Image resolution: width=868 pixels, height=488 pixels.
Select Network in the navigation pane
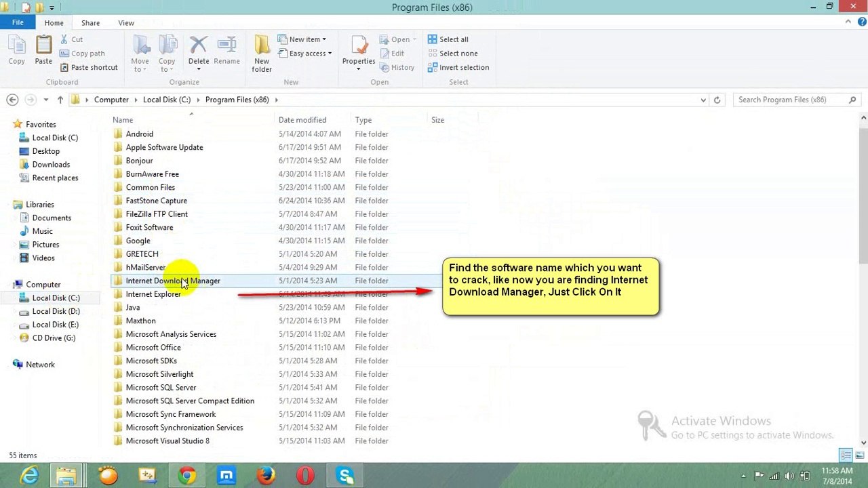tap(40, 365)
